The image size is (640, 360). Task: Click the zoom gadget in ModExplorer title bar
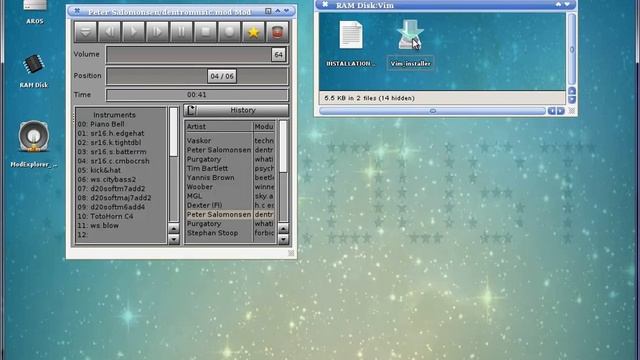[x=268, y=11]
